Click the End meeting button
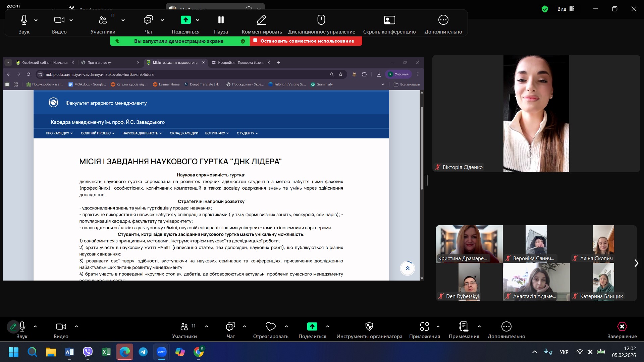This screenshot has height=362, width=644. point(622,329)
